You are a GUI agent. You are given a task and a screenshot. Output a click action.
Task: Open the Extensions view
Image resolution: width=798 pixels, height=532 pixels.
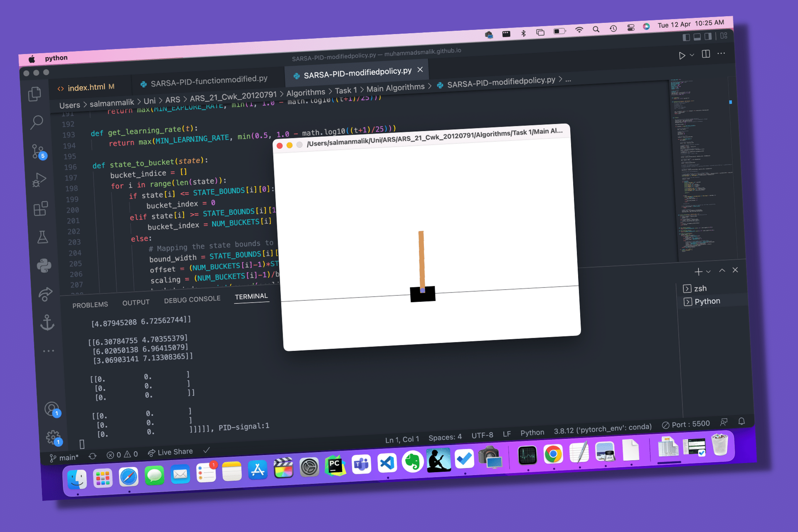(x=41, y=209)
